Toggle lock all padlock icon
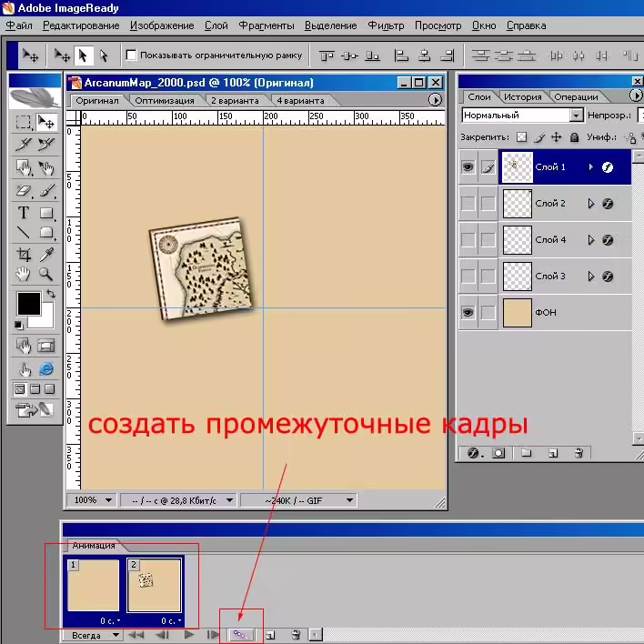644x644 pixels. pyautogui.click(x=575, y=137)
